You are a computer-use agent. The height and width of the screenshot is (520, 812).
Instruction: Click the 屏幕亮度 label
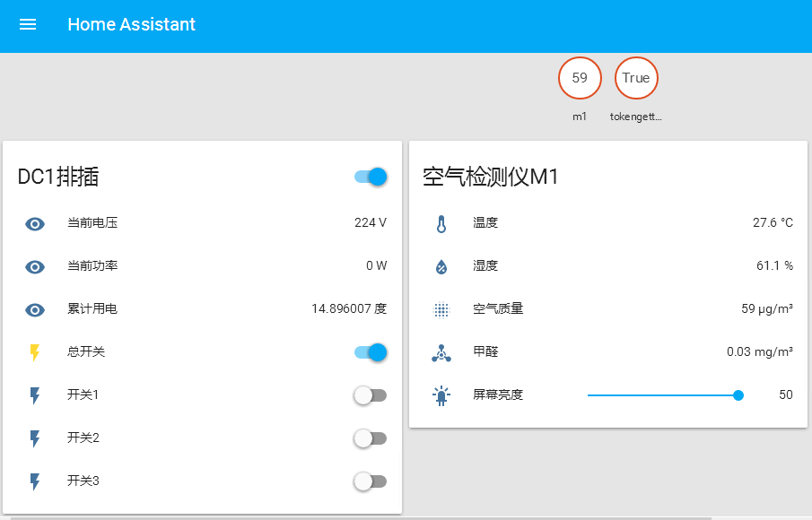point(498,394)
